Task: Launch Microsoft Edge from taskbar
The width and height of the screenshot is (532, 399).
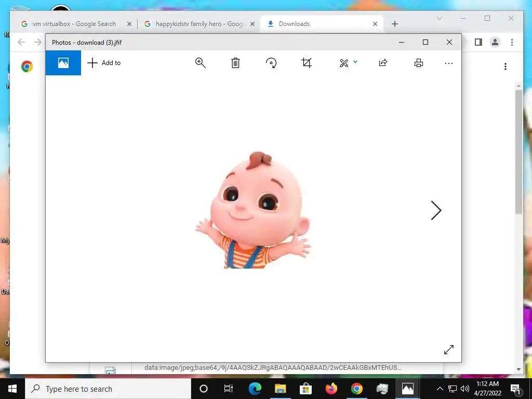Action: coord(255,389)
